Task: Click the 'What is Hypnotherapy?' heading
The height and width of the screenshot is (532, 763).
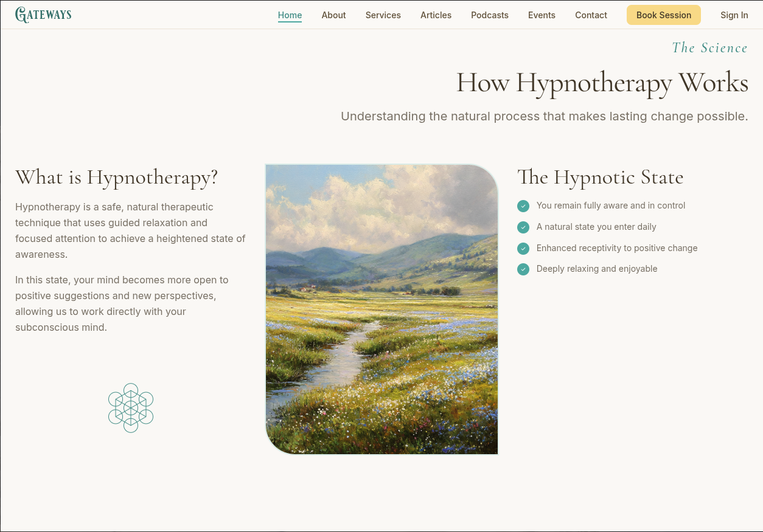Action: click(x=116, y=178)
